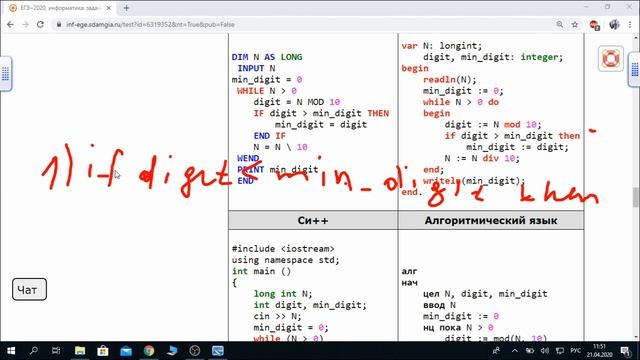Click the line 'IF digit > min_digit THEN'
640x360 pixels.
pyautogui.click(x=321, y=113)
